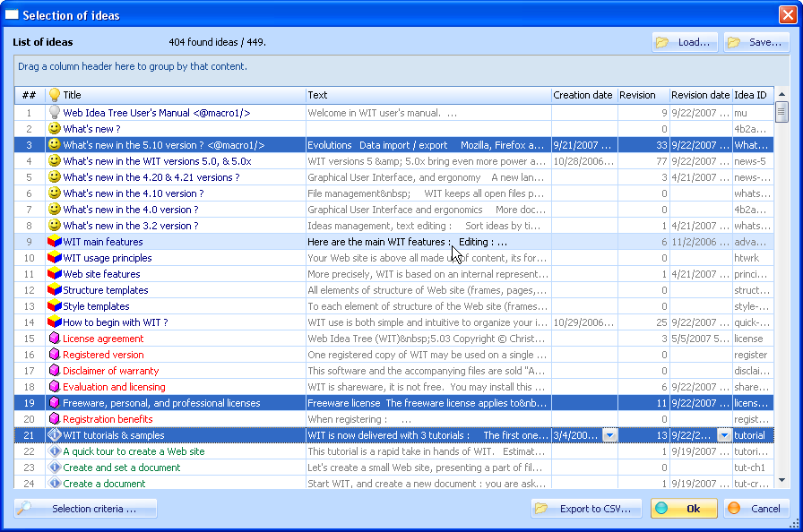Click the bulb icon in the Title column header
The width and height of the screenshot is (803, 532).
click(54, 95)
